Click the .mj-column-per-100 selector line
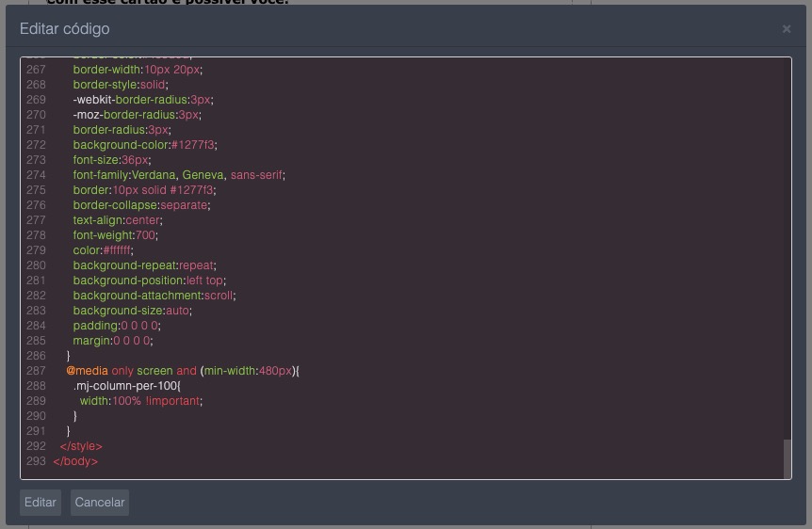 tap(127, 386)
